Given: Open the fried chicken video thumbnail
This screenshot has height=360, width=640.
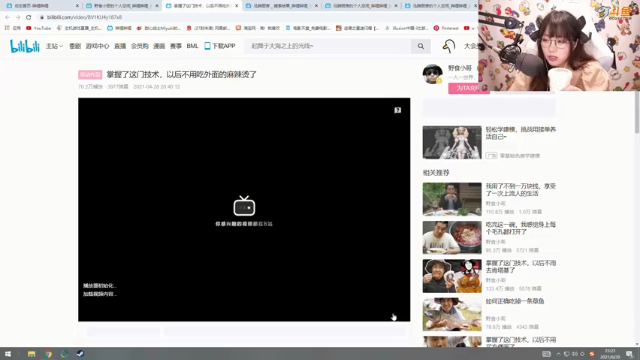Looking at the screenshot, I should click(x=452, y=276).
